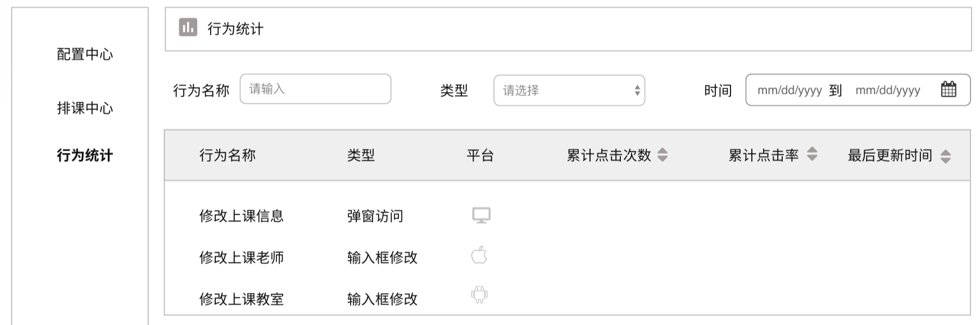
Task: Click the 修改上课老师 row
Action: [242, 258]
